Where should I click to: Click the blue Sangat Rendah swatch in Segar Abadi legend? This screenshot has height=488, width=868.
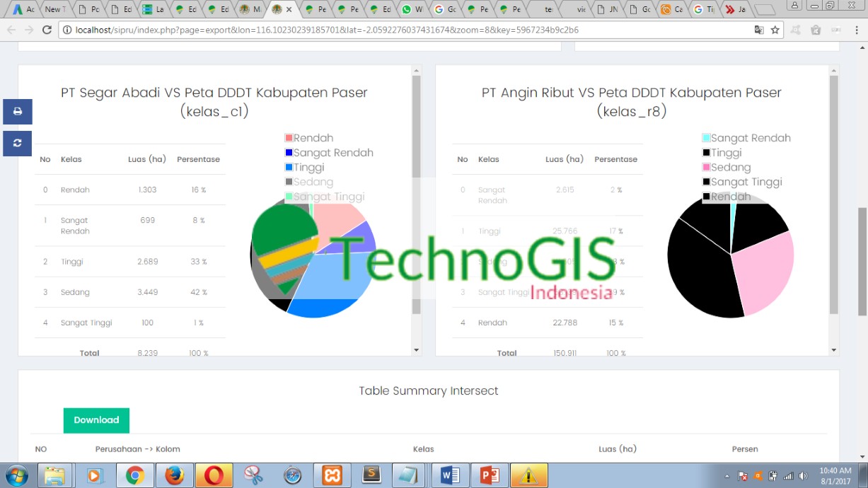tap(289, 153)
